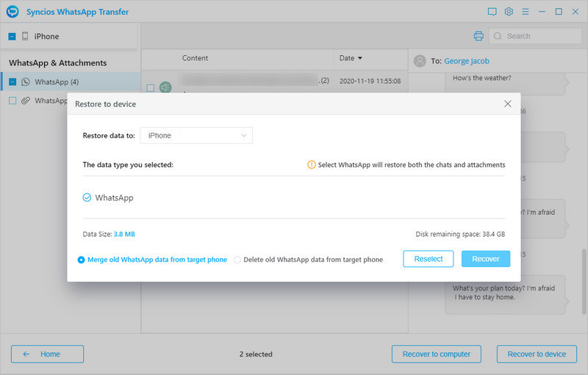Toggle the iPhone device checkbox
Image resolution: width=588 pixels, height=375 pixels.
12,36
